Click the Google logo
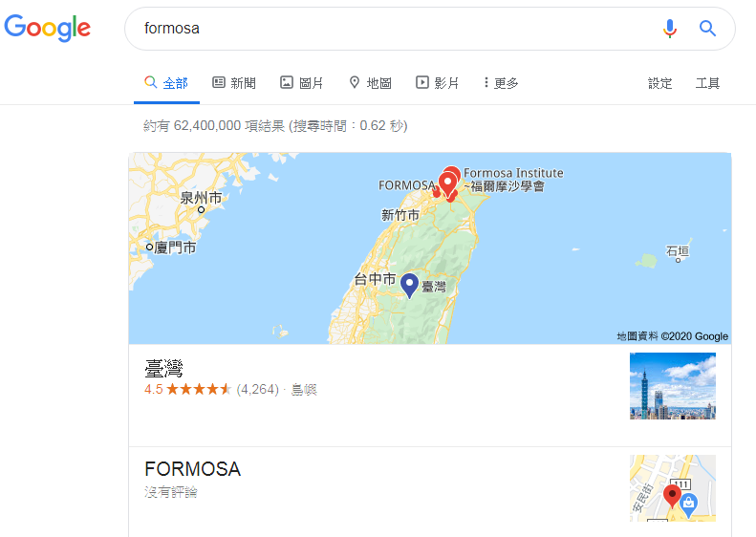 (x=47, y=28)
